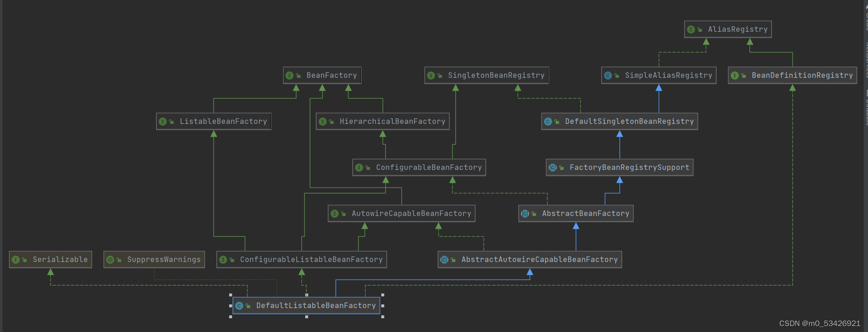Click the visibility lock icon on Serializable

[24, 260]
